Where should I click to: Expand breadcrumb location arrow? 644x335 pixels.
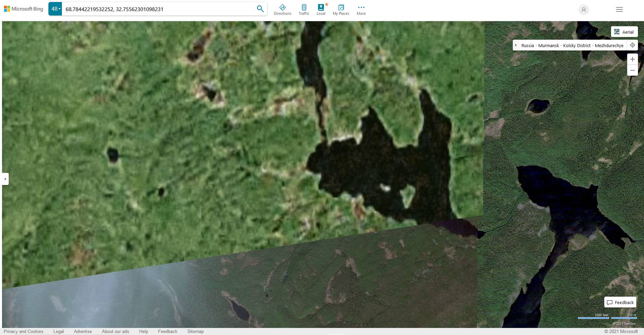pyautogui.click(x=516, y=45)
